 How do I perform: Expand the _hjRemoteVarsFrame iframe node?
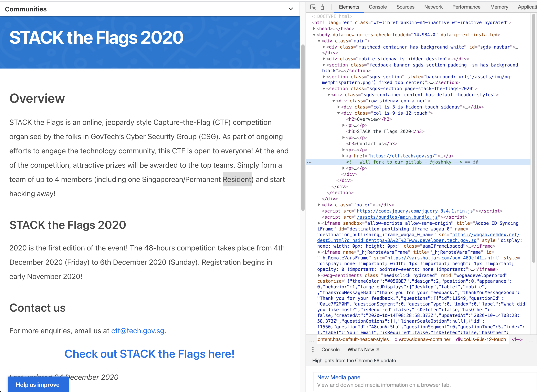pos(319,252)
